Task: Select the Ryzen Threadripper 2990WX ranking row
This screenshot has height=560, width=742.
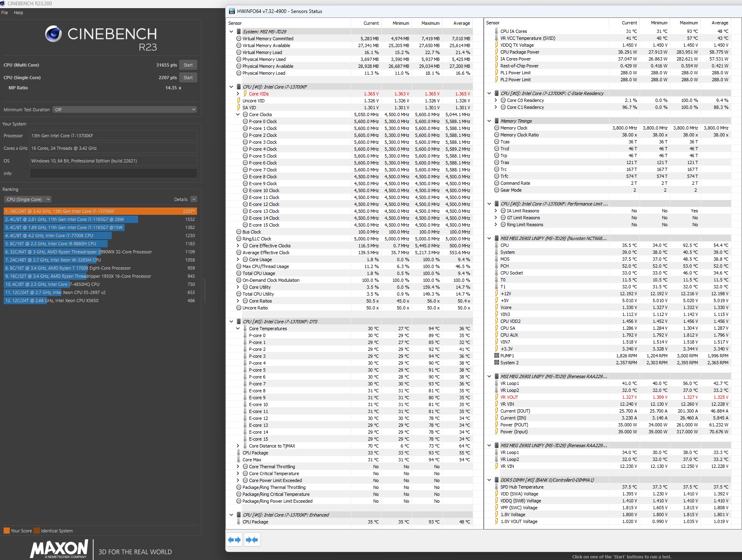Action: pyautogui.click(x=100, y=252)
